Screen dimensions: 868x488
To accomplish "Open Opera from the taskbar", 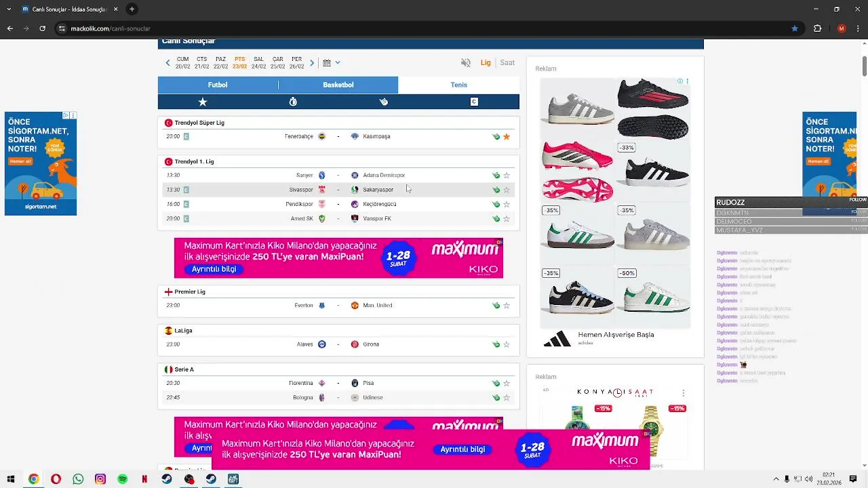I will point(56,479).
